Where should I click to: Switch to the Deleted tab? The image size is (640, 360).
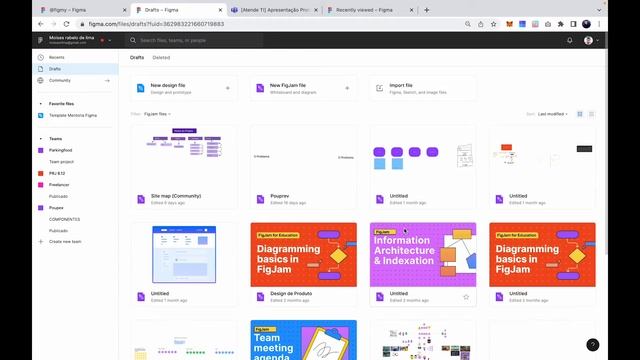[x=161, y=58]
